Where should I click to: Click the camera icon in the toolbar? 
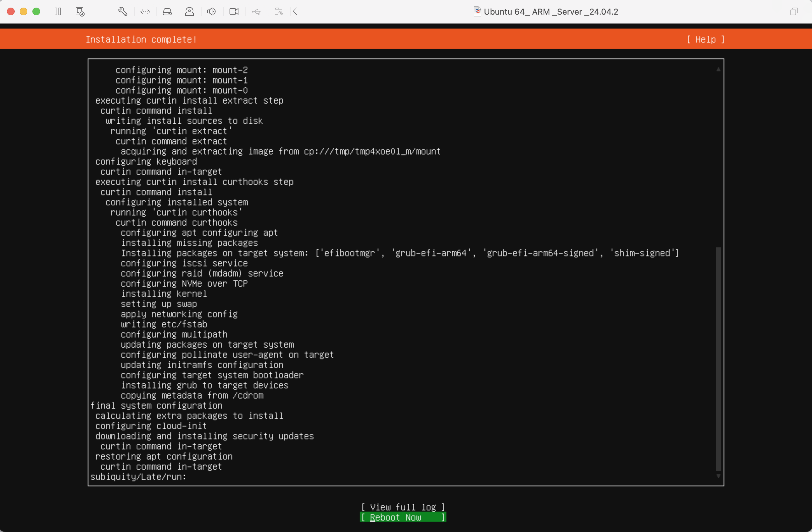(x=234, y=11)
